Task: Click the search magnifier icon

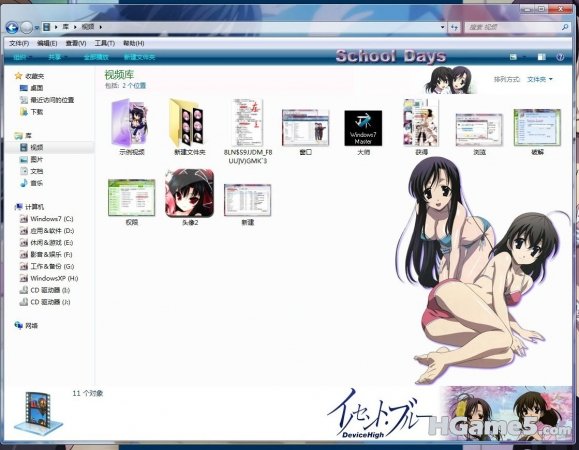Action: [565, 27]
